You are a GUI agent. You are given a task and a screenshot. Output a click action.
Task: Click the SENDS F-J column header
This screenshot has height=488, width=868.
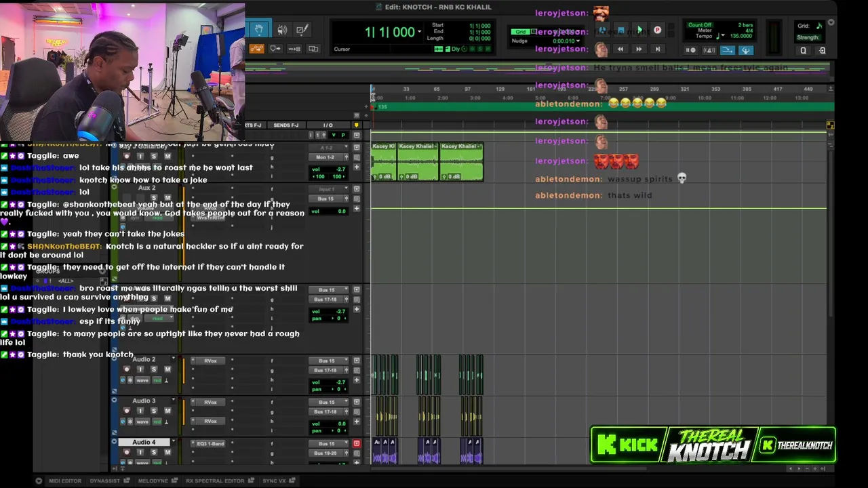tap(285, 125)
